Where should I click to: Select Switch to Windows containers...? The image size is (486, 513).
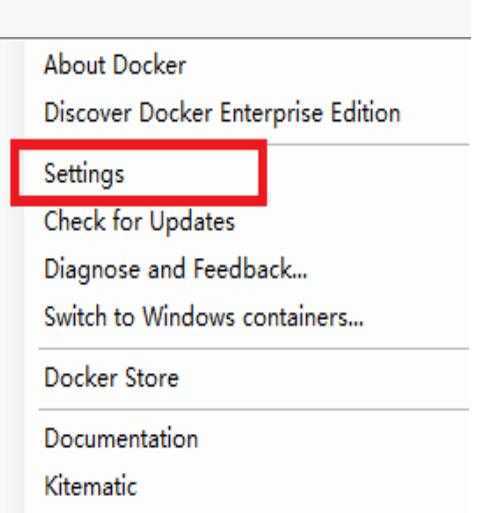204,317
